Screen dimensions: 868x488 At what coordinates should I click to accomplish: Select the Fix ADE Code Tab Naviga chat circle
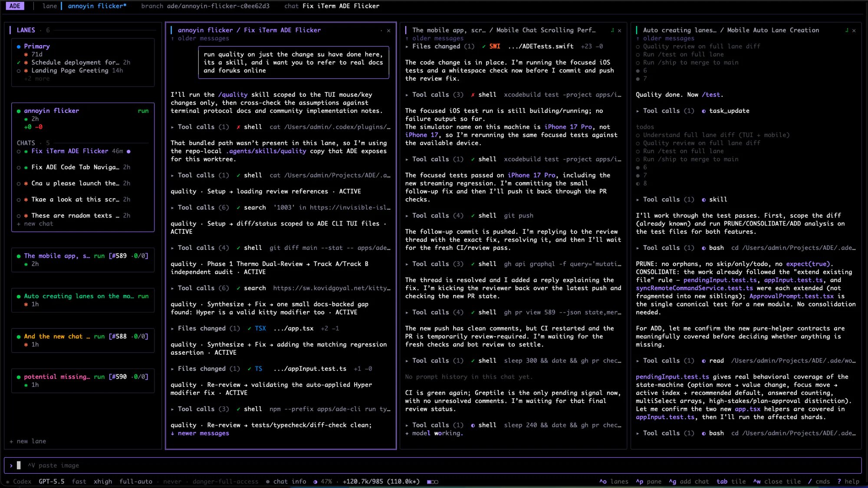[19, 167]
